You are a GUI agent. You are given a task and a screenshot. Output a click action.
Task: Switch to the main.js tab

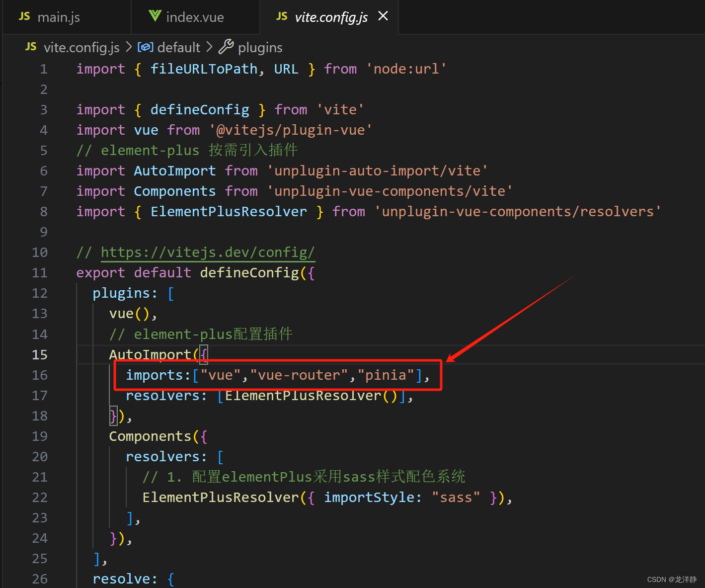pyautogui.click(x=59, y=16)
